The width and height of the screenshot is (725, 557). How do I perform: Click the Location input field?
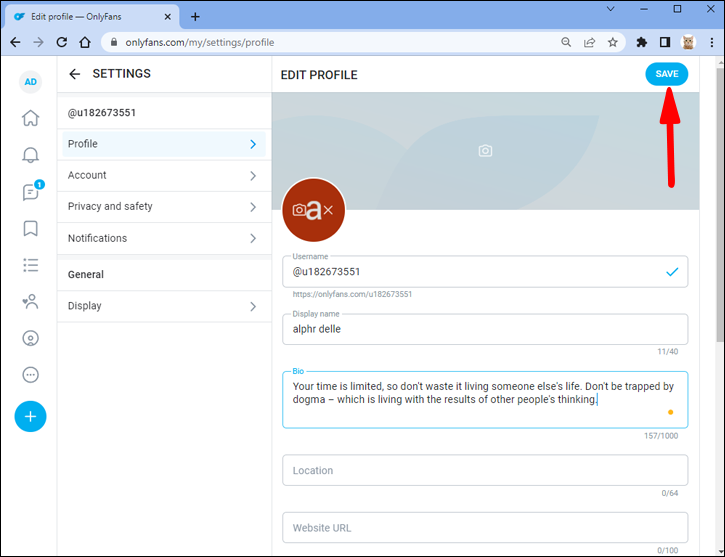point(485,470)
